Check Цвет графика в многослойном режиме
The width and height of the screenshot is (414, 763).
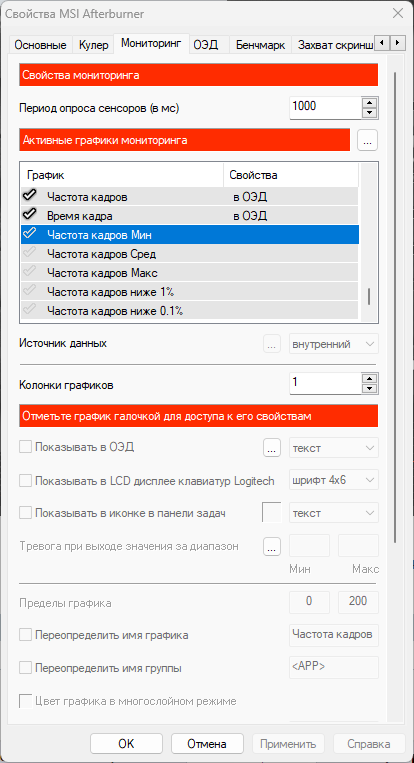(x=25, y=701)
